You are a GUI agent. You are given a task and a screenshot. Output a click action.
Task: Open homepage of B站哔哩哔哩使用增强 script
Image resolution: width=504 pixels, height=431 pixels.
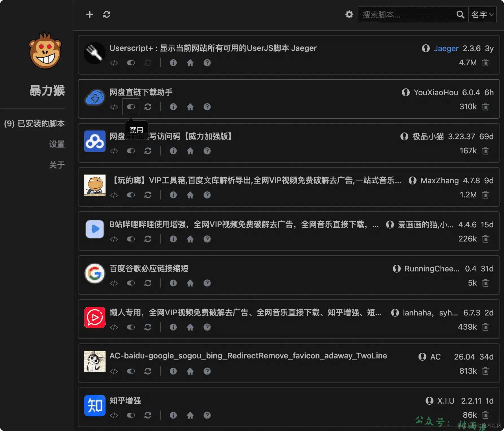[190, 239]
